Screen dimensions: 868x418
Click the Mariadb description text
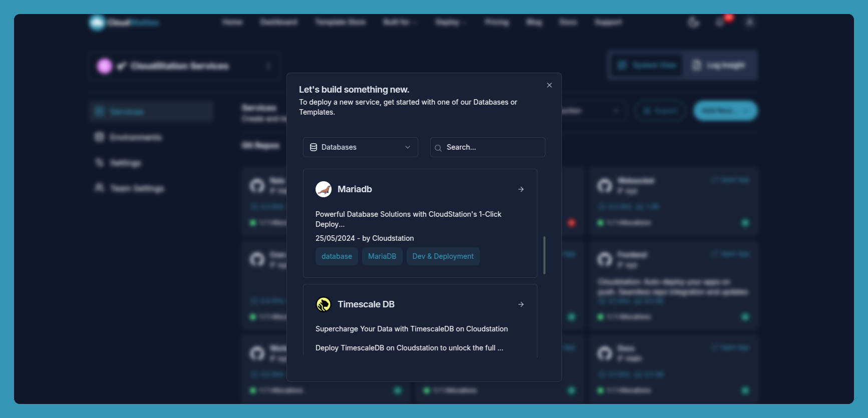tap(408, 219)
